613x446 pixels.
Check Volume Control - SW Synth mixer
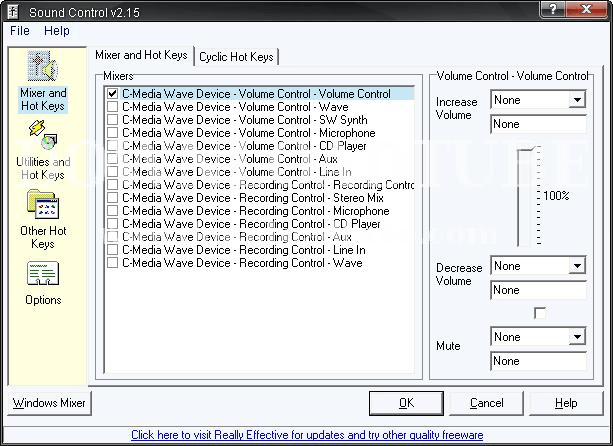click(113, 120)
